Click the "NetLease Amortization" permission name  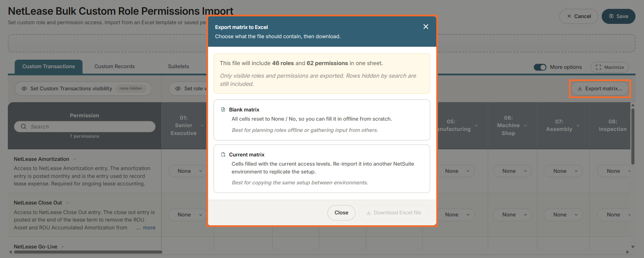[42, 159]
